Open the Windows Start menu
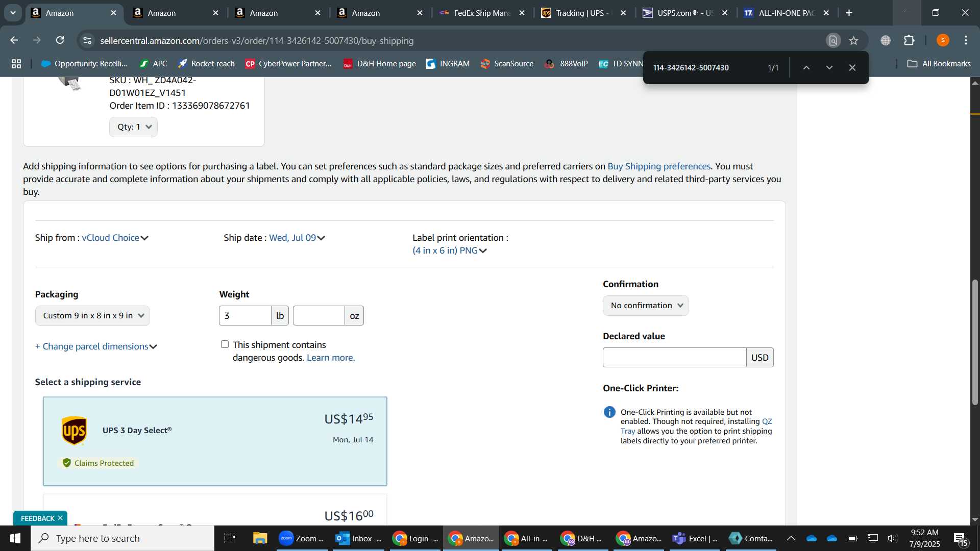The image size is (980, 551). point(15,538)
